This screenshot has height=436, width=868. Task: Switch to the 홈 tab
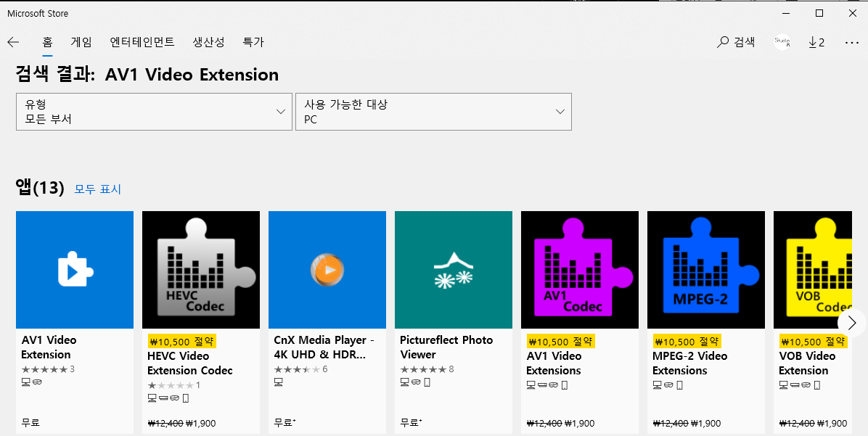[x=48, y=42]
